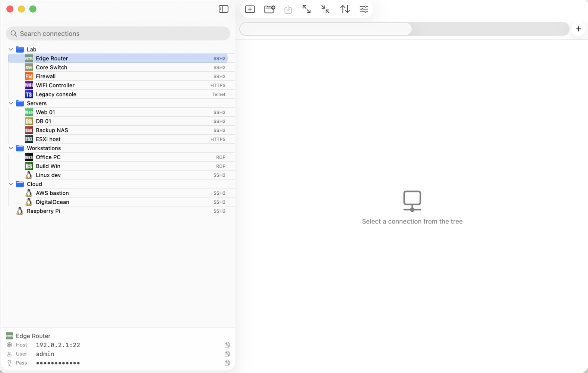Select the DB 01 connection

tap(118, 121)
